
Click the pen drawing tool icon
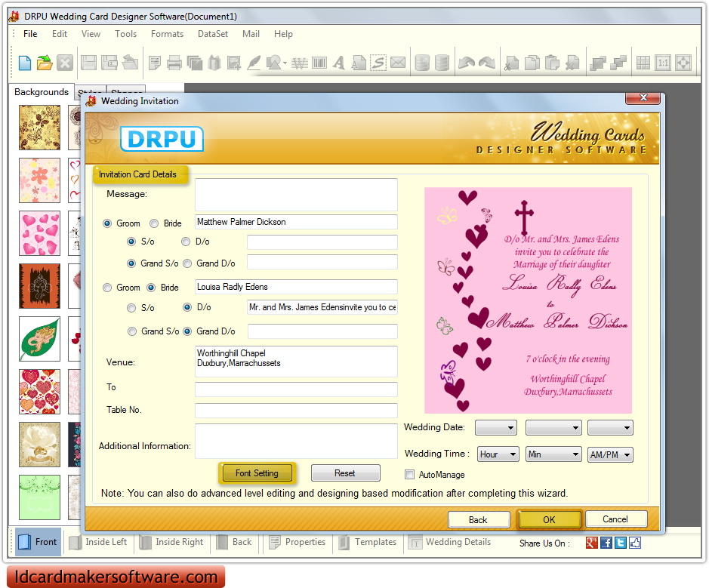[x=254, y=63]
